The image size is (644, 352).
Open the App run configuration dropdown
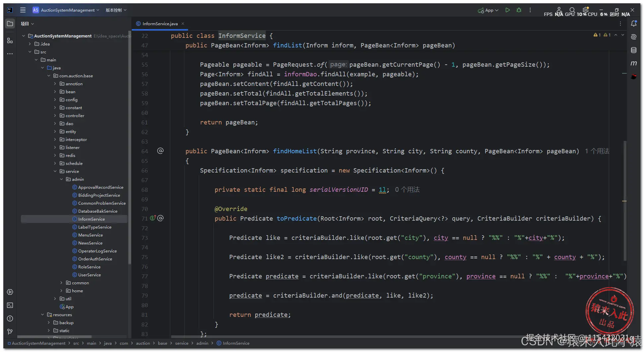[488, 10]
